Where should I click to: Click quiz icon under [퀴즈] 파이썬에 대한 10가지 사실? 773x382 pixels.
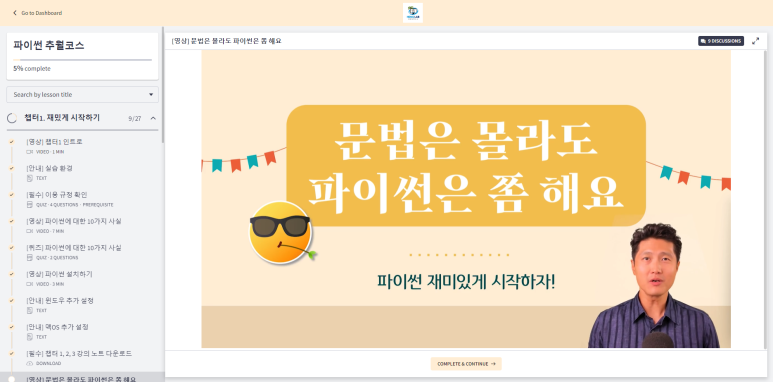(x=30, y=257)
